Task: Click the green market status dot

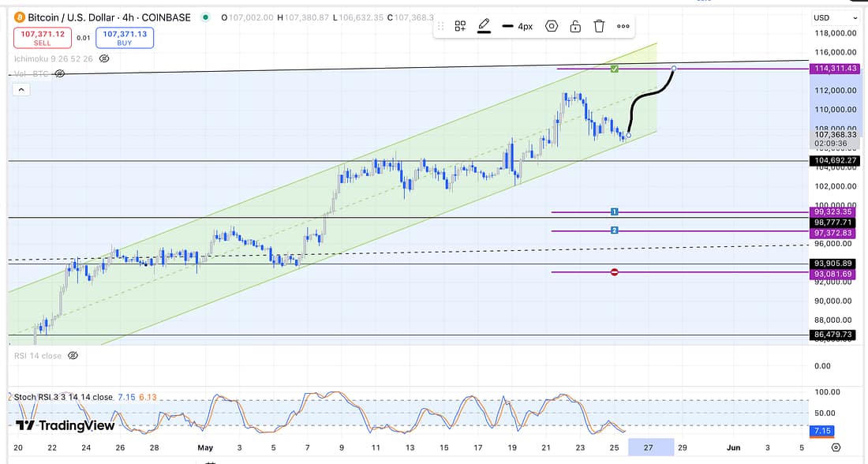Action: [206, 17]
